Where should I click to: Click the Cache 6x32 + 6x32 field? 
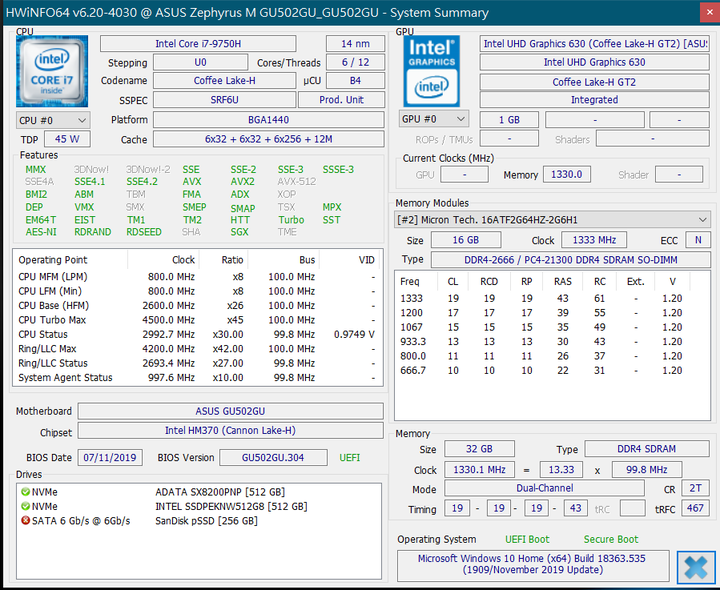point(269,139)
